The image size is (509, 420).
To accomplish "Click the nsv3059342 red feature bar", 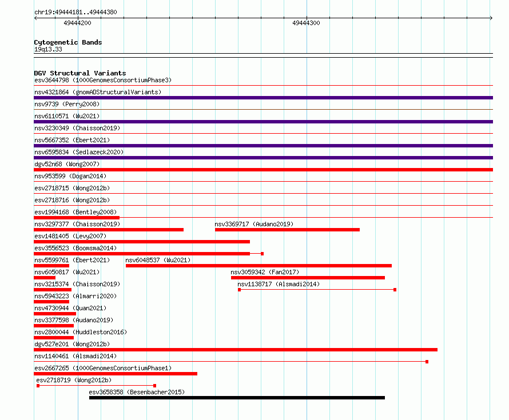I will 308,278.
